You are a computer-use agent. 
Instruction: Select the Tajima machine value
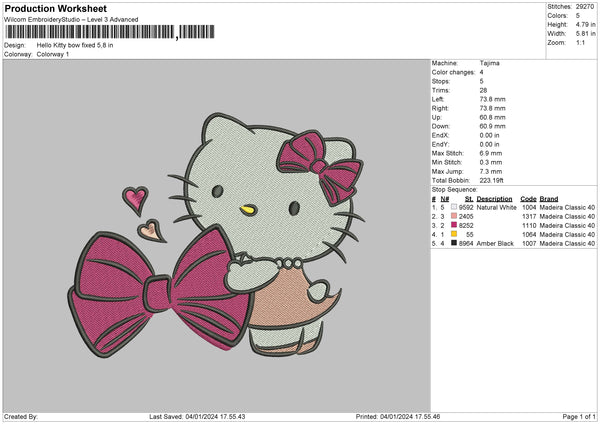489,64
